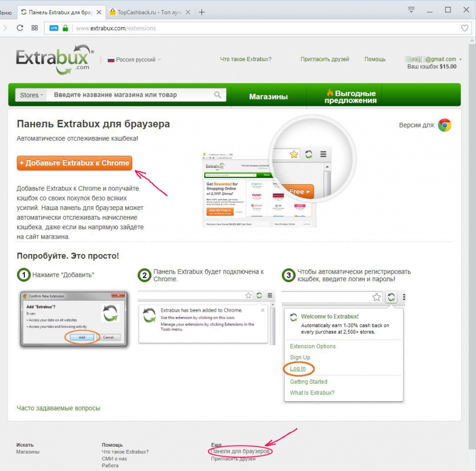
Task: Click the Нажмите "Добавить" step text
Action: click(63, 275)
